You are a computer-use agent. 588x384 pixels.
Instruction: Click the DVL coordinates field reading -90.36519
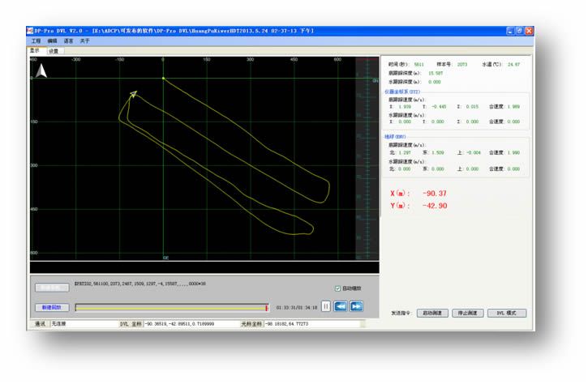click(191, 324)
